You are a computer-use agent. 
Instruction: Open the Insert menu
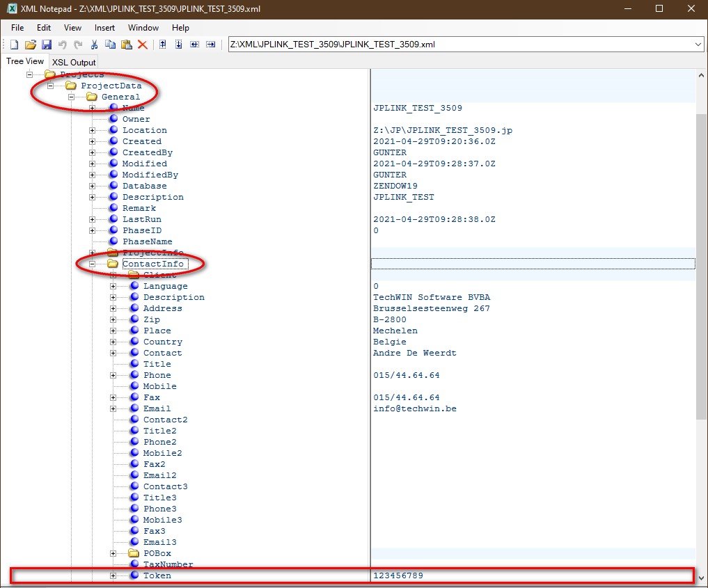(104, 28)
